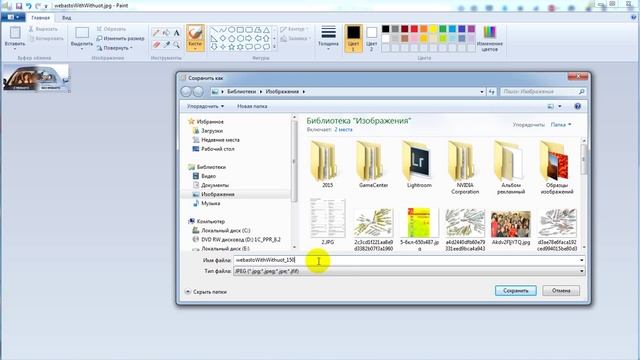Click the Имя файла filename field

click(409, 260)
